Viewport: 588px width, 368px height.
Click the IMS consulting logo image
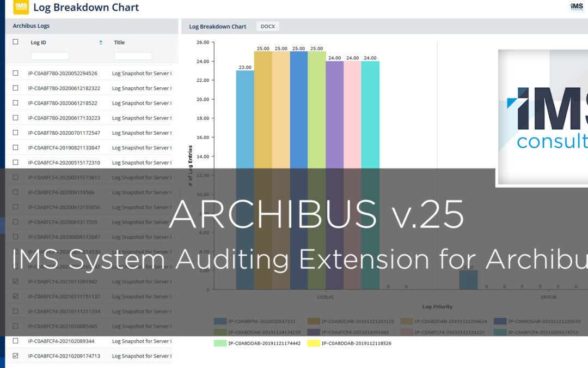pos(543,117)
